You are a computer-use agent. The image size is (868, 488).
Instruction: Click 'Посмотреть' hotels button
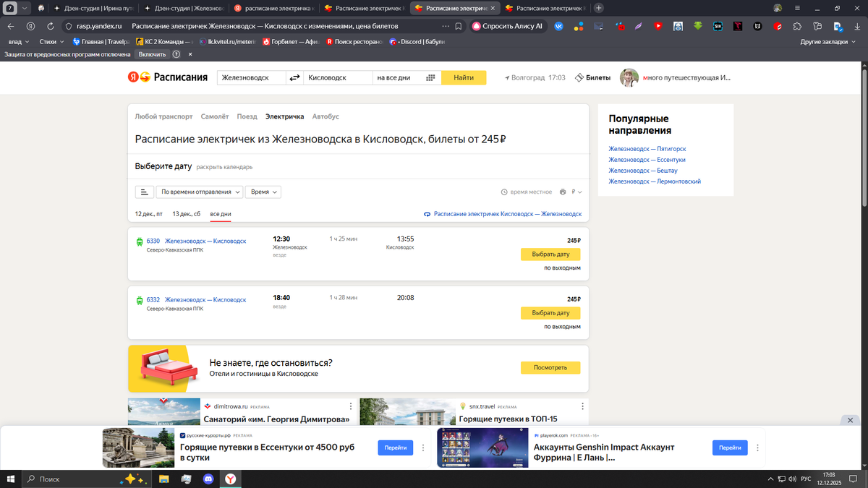point(550,368)
